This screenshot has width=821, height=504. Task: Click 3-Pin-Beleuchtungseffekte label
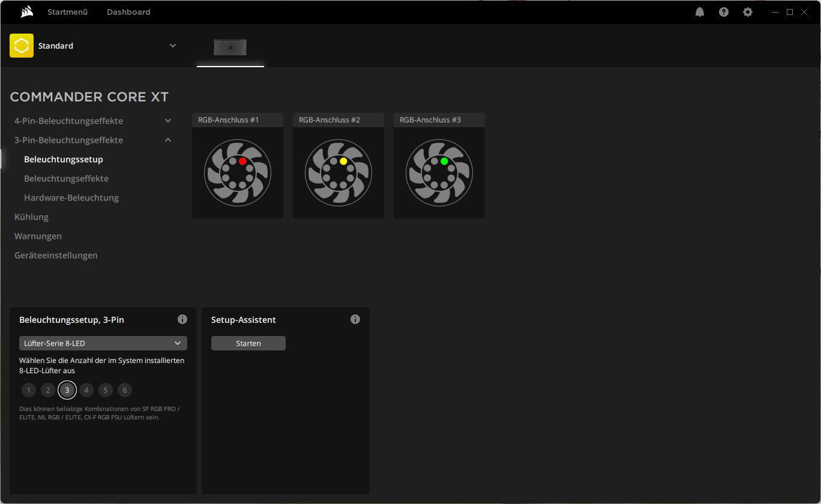(68, 140)
